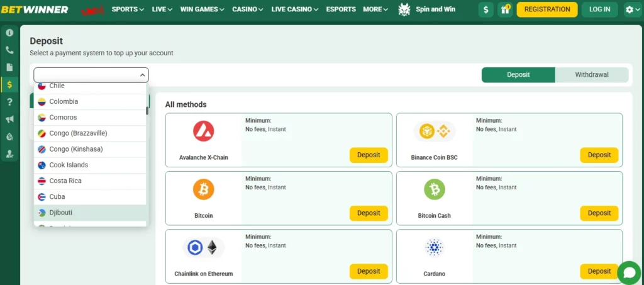Expand the Sports menu
Image resolution: width=644 pixels, height=285 pixels.
point(128,9)
